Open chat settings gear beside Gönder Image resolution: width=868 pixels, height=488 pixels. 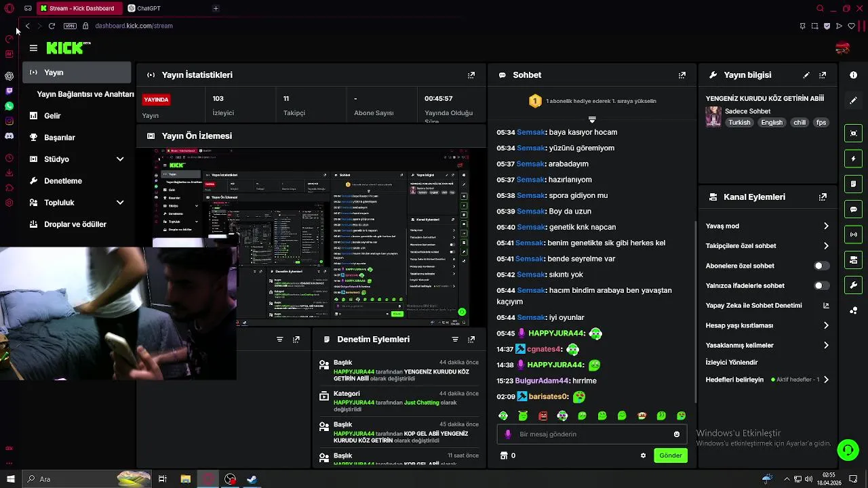coord(643,455)
